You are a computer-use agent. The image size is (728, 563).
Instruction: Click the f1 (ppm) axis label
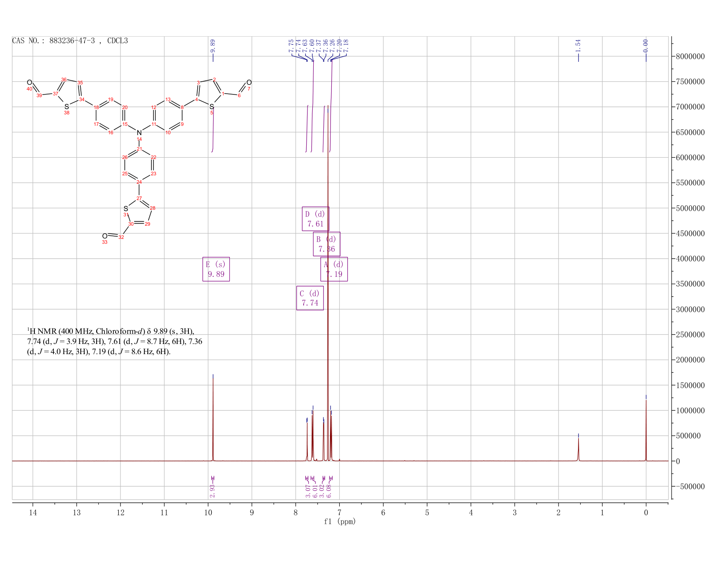point(340,521)
